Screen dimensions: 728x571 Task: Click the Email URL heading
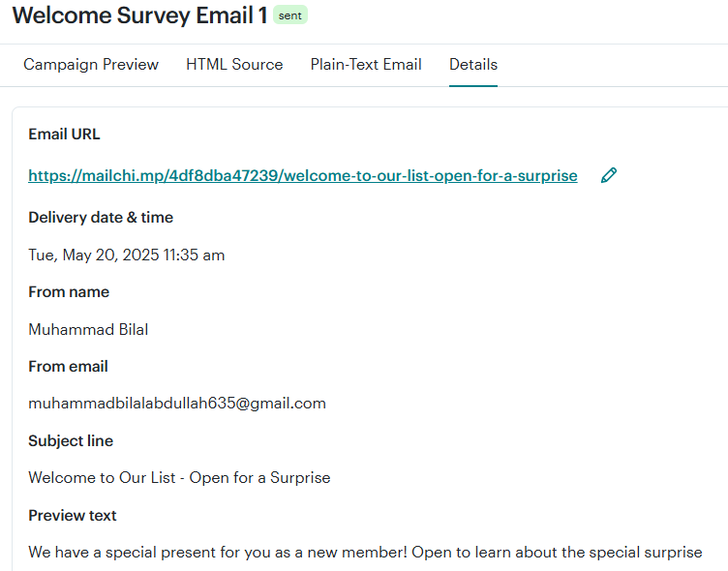click(64, 135)
